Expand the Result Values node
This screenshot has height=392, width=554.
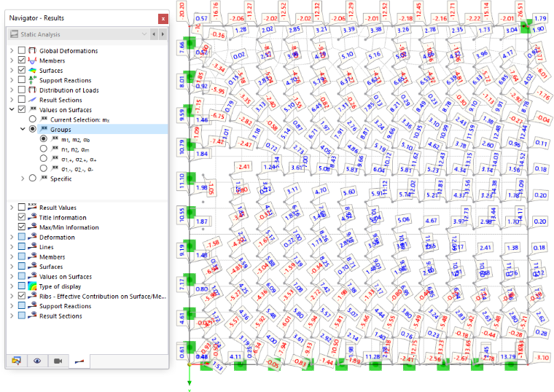point(12,208)
